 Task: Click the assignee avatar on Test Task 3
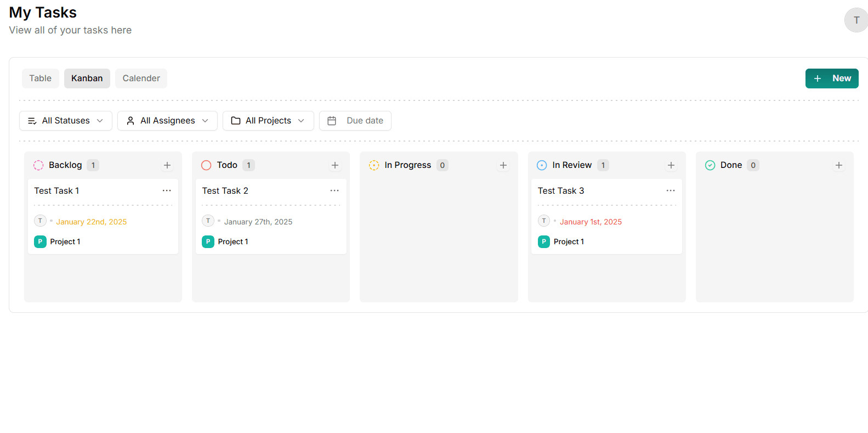(x=544, y=221)
